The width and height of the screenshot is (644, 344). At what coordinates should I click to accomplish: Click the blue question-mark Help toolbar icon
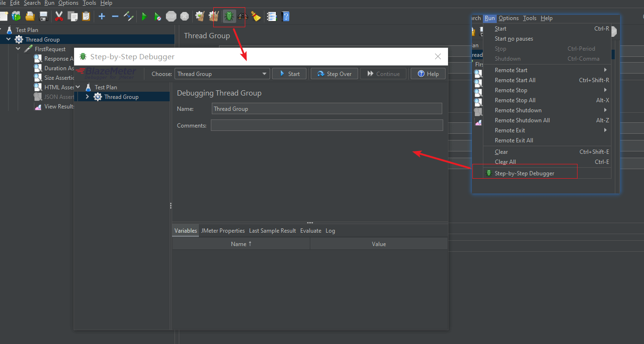click(x=285, y=17)
